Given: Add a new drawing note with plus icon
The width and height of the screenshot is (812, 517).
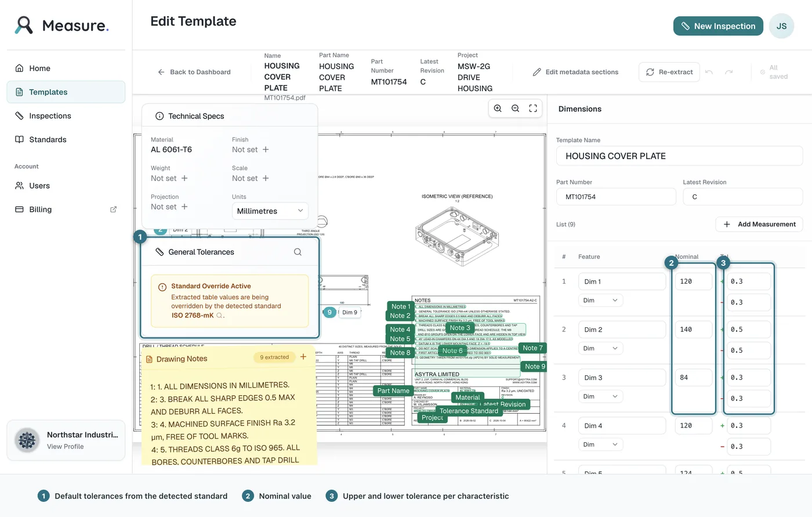Looking at the screenshot, I should [303, 357].
